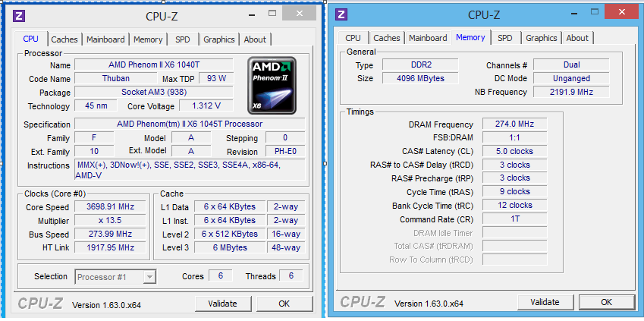Open Graphics tab in right window

[542, 38]
